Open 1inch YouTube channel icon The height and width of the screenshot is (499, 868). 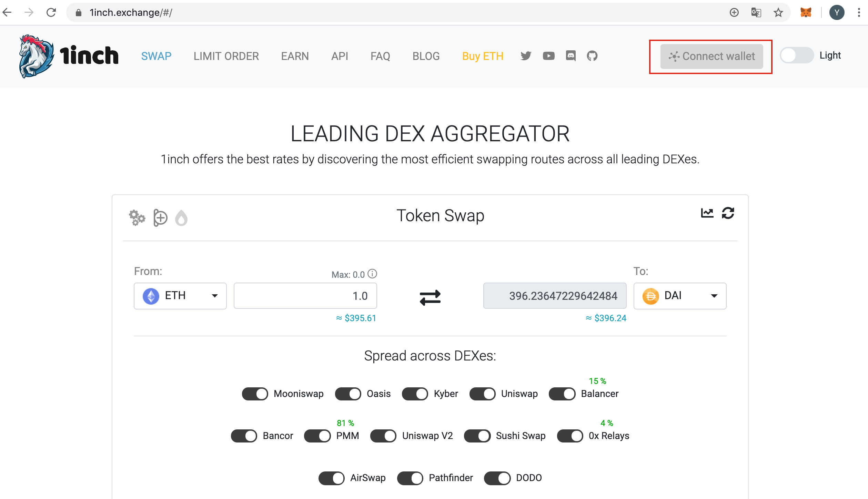click(x=549, y=56)
